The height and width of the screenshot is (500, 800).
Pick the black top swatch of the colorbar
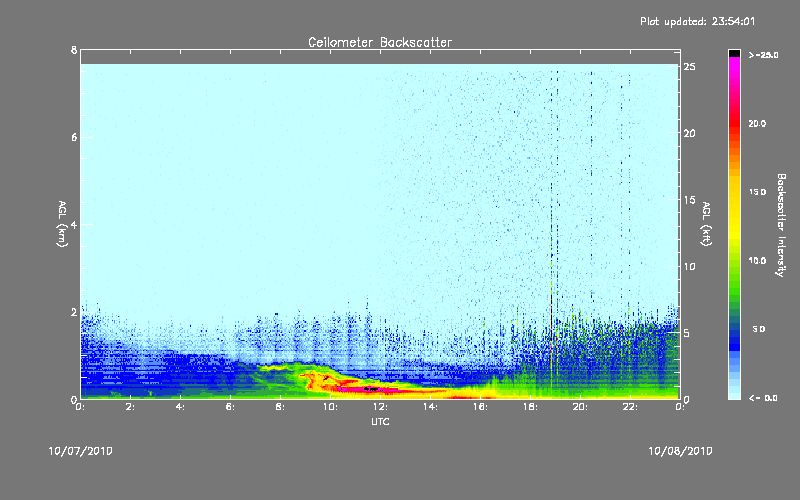[734, 53]
